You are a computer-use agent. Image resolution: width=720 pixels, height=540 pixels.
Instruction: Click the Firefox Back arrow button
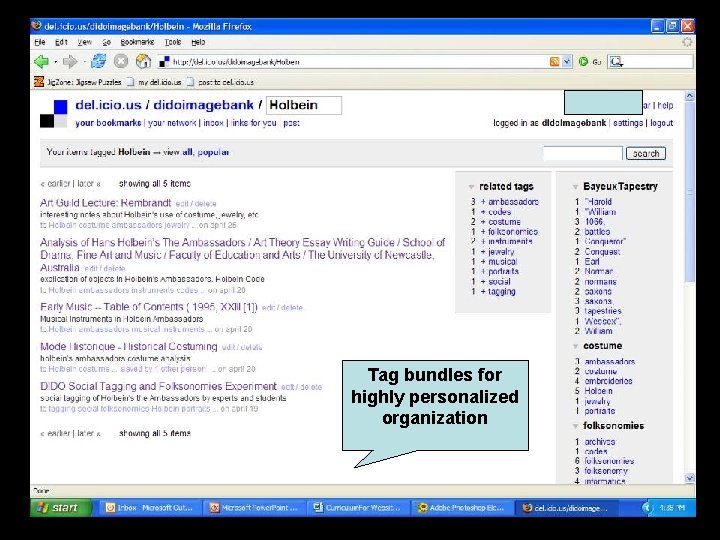(x=41, y=62)
